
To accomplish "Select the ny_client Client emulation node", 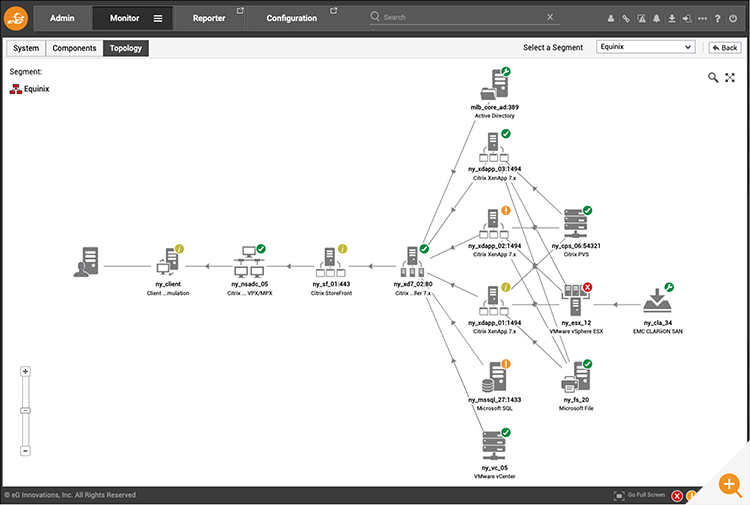I will pos(168,262).
